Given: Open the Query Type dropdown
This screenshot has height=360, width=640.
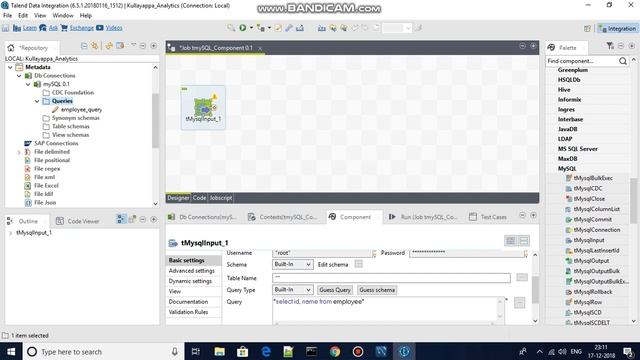Looking at the screenshot, I should 293,290.
